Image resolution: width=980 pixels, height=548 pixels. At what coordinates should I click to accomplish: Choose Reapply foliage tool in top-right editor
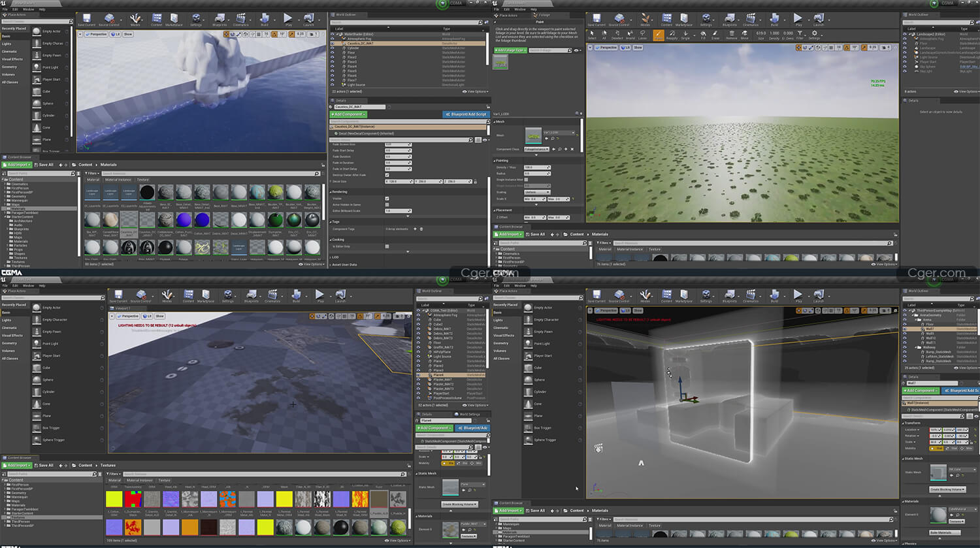click(672, 35)
